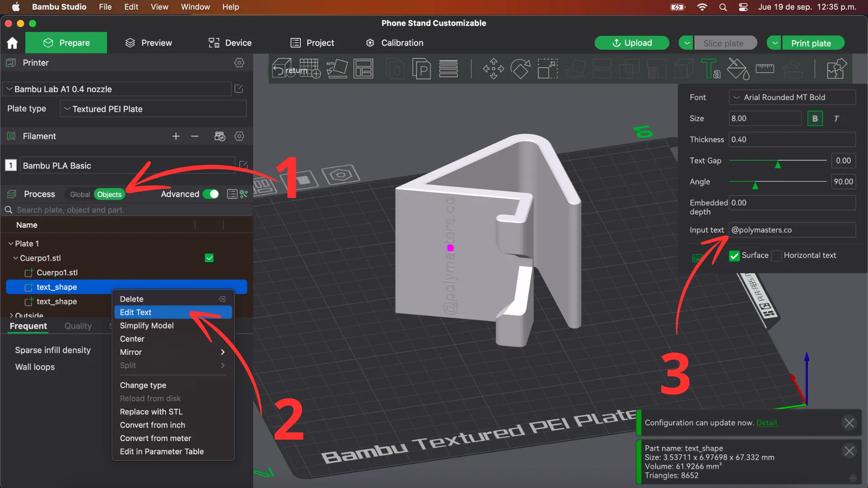Select the Rotate tool

[x=520, y=69]
